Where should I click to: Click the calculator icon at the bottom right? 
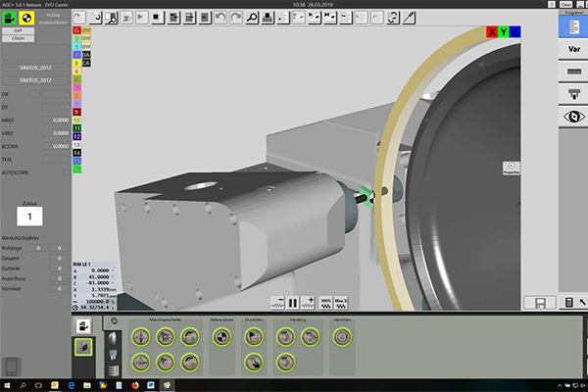click(x=571, y=304)
